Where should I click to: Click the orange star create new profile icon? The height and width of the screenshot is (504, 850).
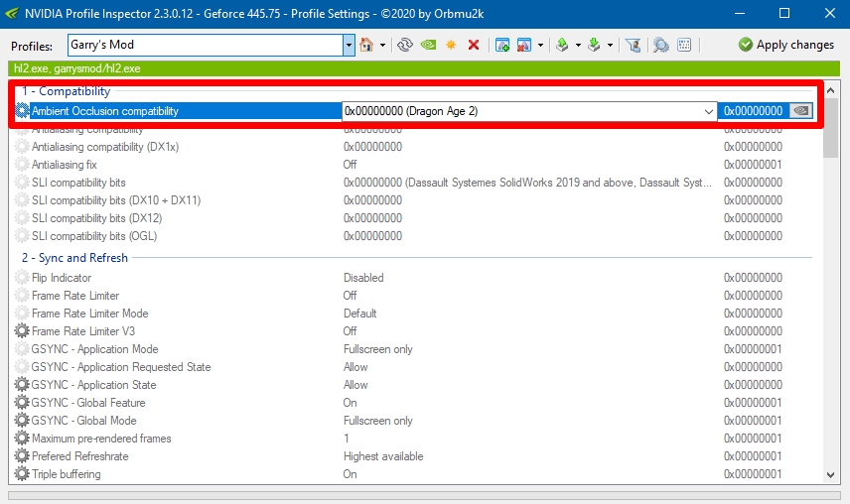pos(451,45)
